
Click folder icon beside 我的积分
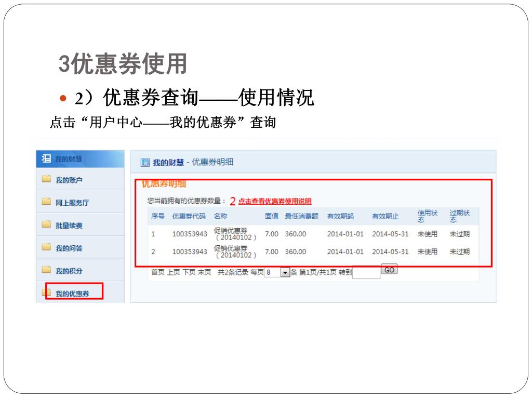[x=46, y=270]
